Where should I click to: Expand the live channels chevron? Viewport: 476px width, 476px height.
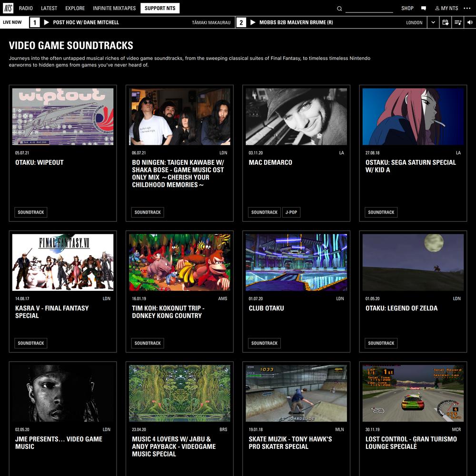pos(433,22)
